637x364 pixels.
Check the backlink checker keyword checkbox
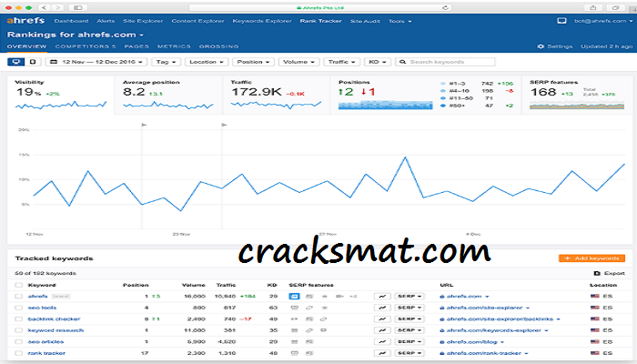19,318
